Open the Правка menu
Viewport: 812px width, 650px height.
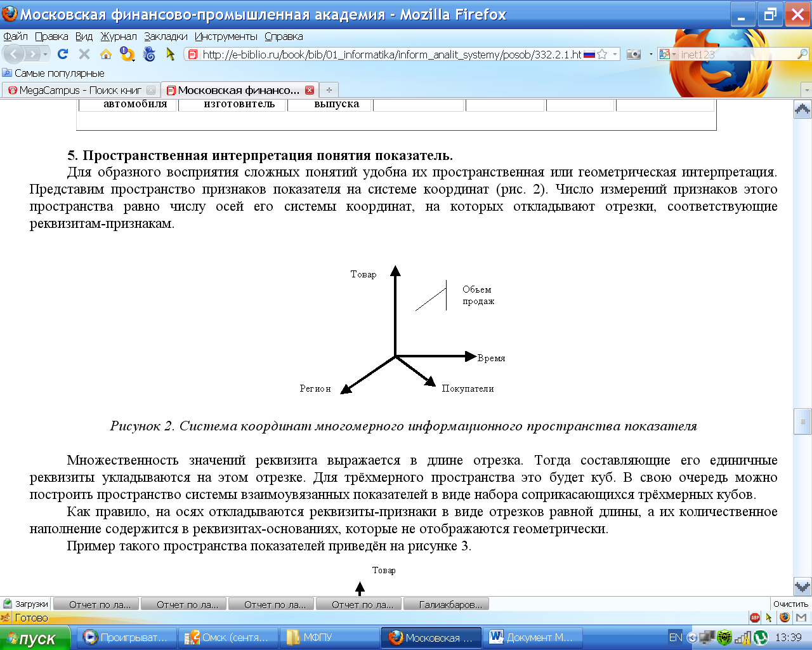[x=51, y=36]
